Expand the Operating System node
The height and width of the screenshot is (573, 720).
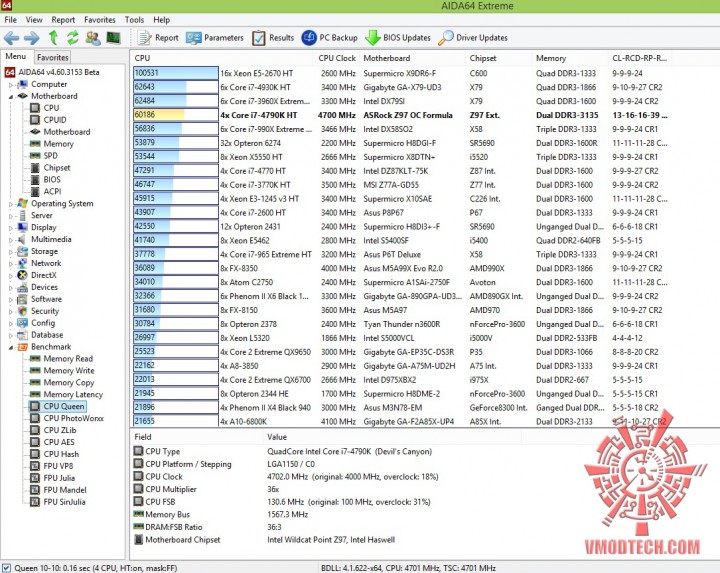(x=11, y=204)
